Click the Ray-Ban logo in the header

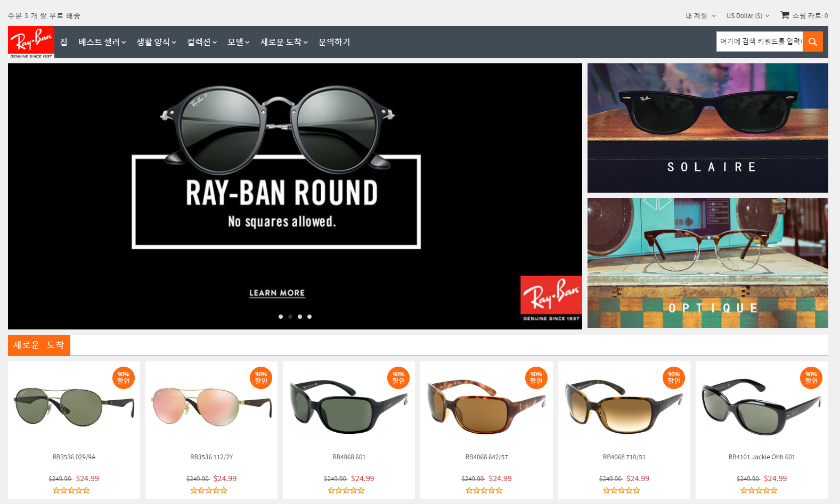pyautogui.click(x=31, y=42)
